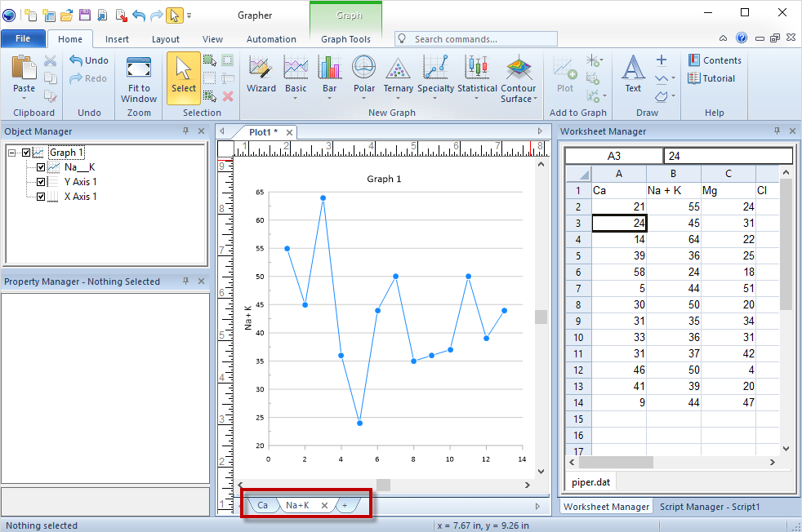
Task: Click the Search commands input field
Action: click(483, 39)
